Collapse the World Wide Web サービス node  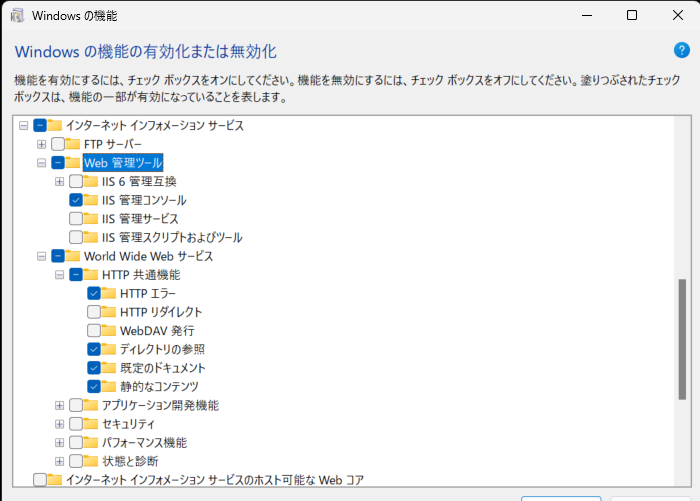coord(42,256)
